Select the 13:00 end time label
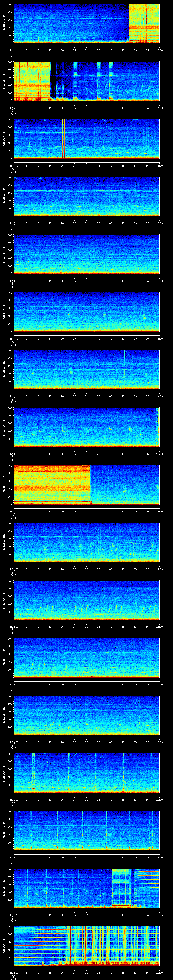This screenshot has height=980, width=173. pos(160,50)
